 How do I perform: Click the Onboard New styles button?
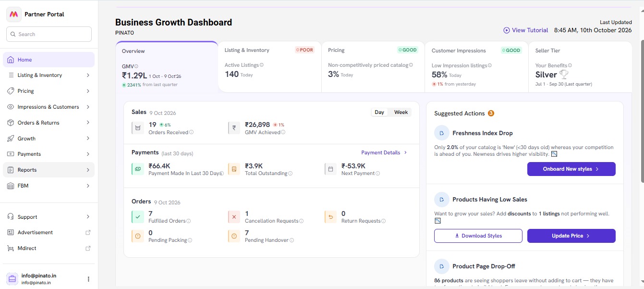pos(571,169)
